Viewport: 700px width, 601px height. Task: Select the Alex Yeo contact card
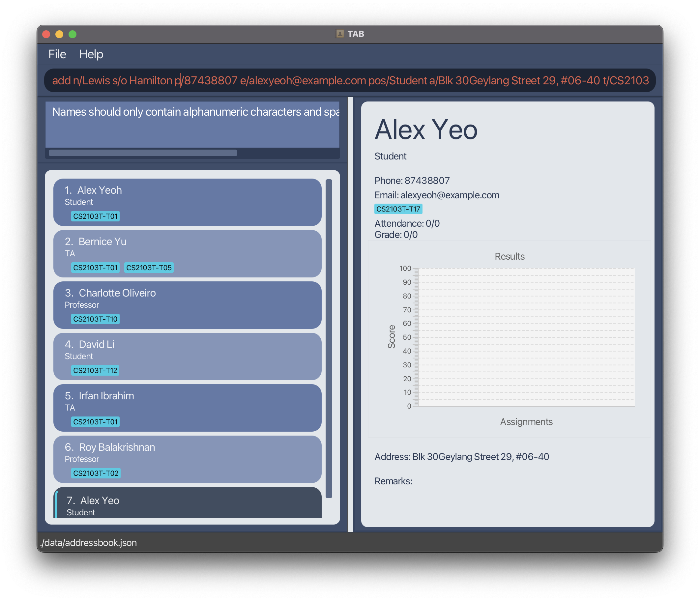[x=187, y=503]
